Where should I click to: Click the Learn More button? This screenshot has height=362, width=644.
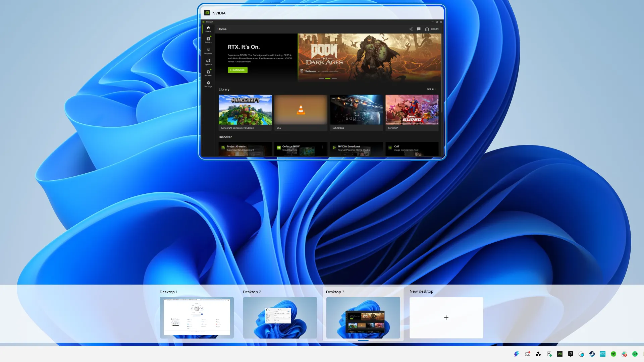point(237,70)
